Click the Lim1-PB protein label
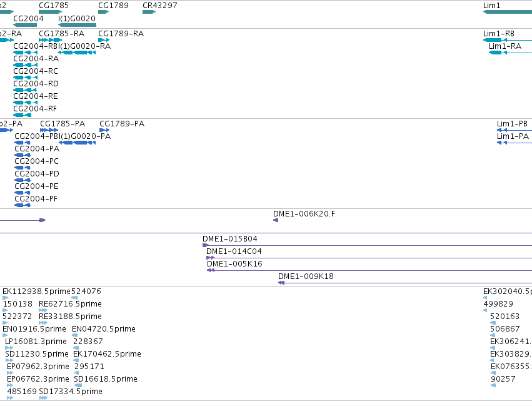This screenshot has width=532, height=401. coord(513,124)
